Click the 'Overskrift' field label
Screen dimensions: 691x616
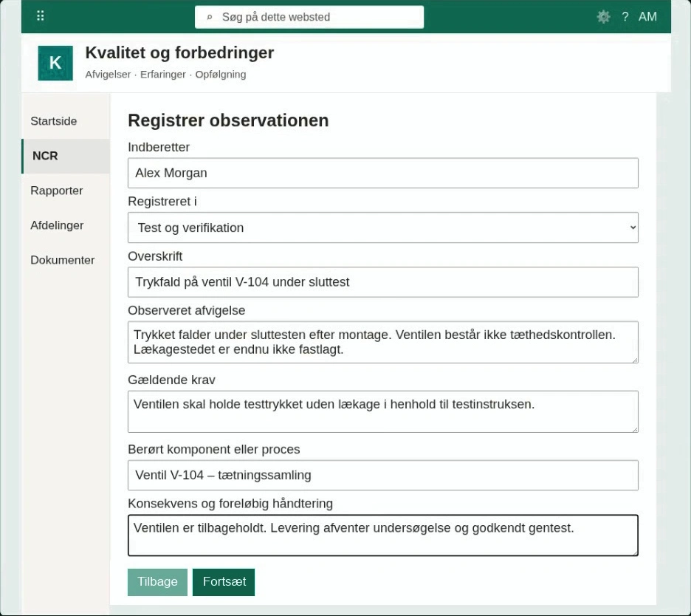(x=155, y=256)
